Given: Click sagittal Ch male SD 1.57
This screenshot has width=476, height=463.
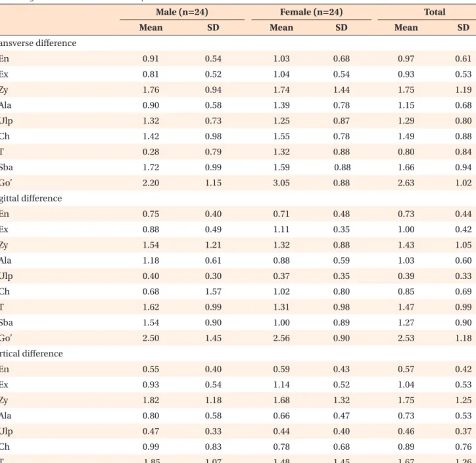Looking at the screenshot, I should click(x=213, y=291).
